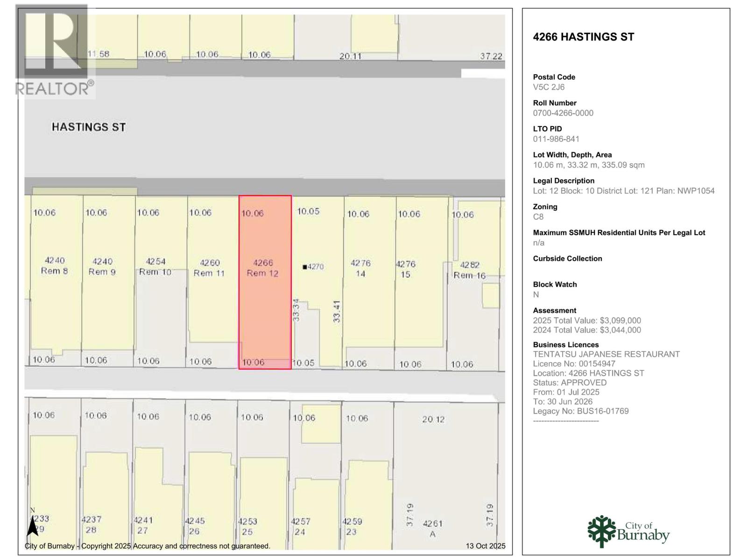Screen dimensions: 747x560
Task: Click the 2025 Total Value assessment line
Action: click(587, 321)
